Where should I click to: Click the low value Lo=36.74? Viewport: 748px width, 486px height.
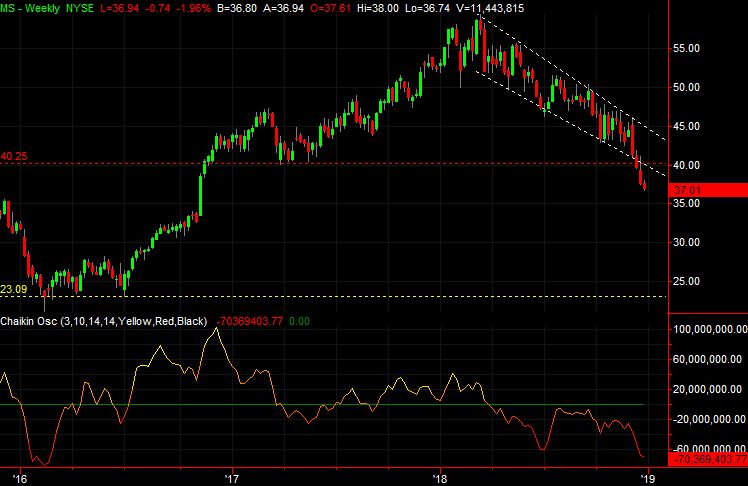[x=427, y=8]
